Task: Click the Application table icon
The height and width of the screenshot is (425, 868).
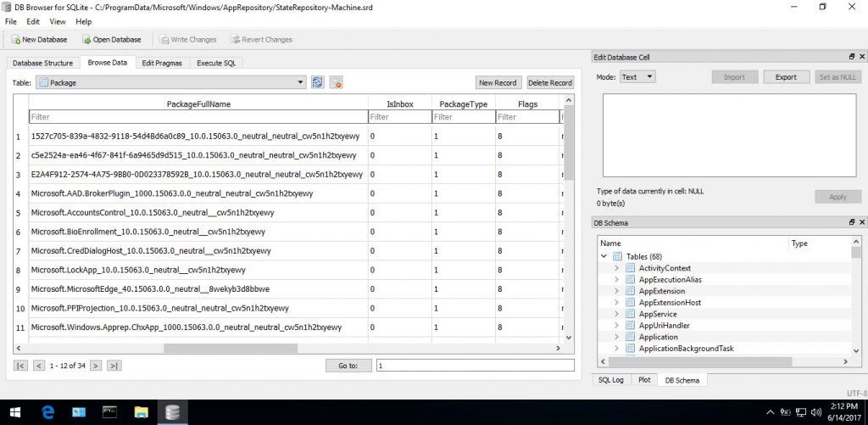Action: click(x=630, y=337)
